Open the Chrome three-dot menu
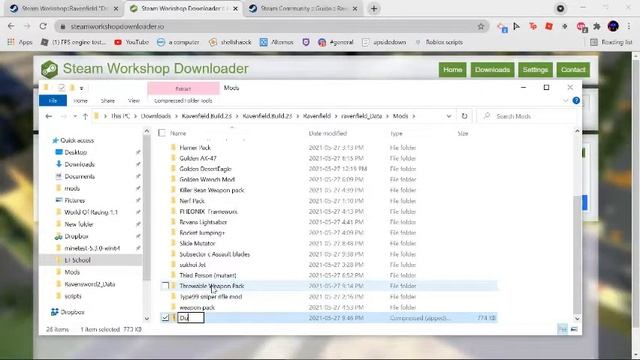Image resolution: width=640 pixels, height=360 pixels. pos(629,27)
